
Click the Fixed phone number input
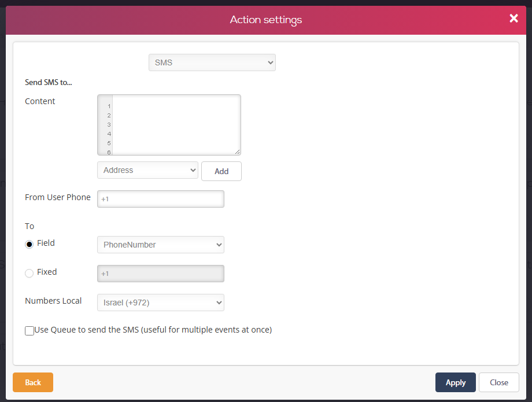coord(161,274)
